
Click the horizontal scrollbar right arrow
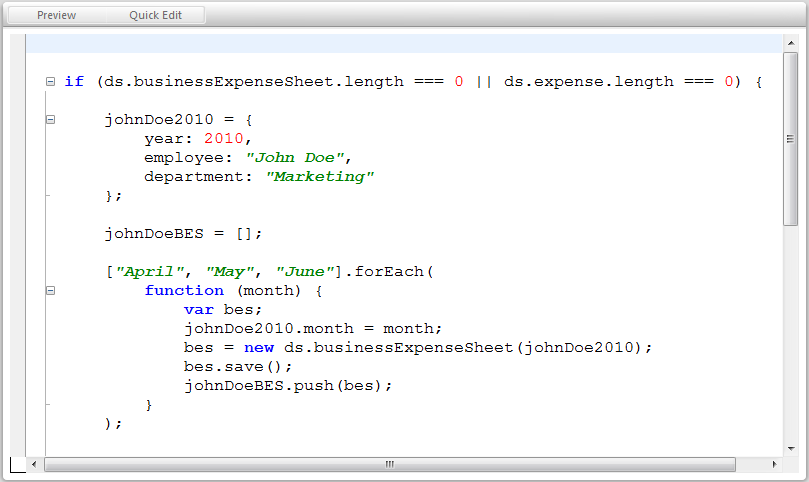click(774, 464)
